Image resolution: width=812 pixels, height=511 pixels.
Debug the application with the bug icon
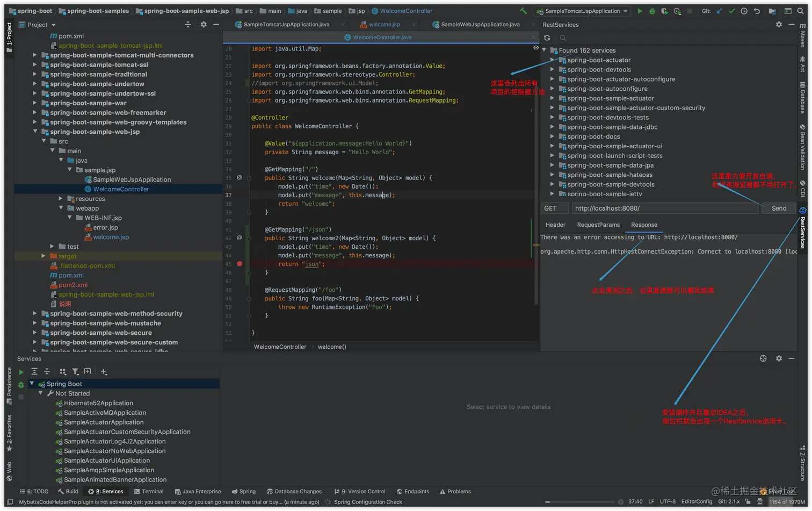click(652, 11)
